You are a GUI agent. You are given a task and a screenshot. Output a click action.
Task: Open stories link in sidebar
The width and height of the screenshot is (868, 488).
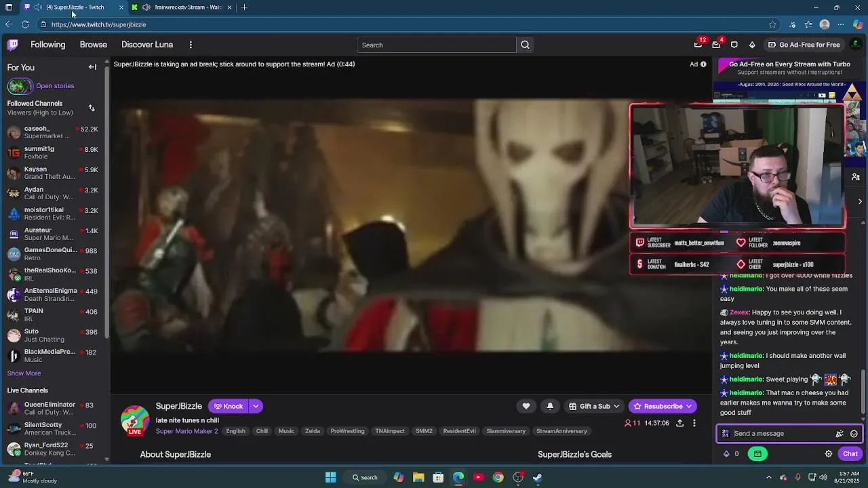click(x=55, y=86)
